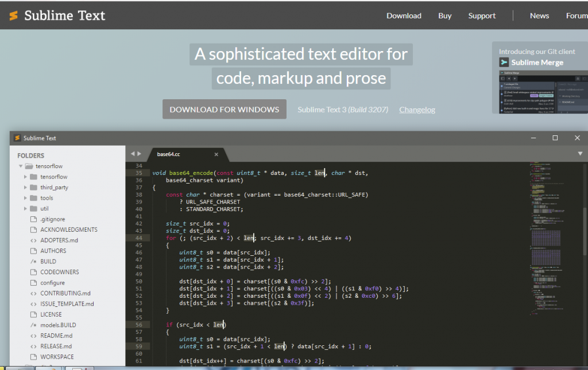The width and height of the screenshot is (588, 370).
Task: Click the Download for Windows button
Action: point(225,110)
